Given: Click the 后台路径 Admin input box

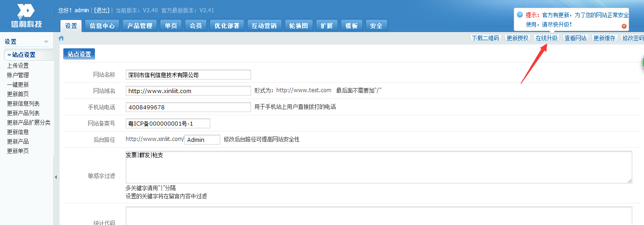Looking at the screenshot, I should 203,140.
